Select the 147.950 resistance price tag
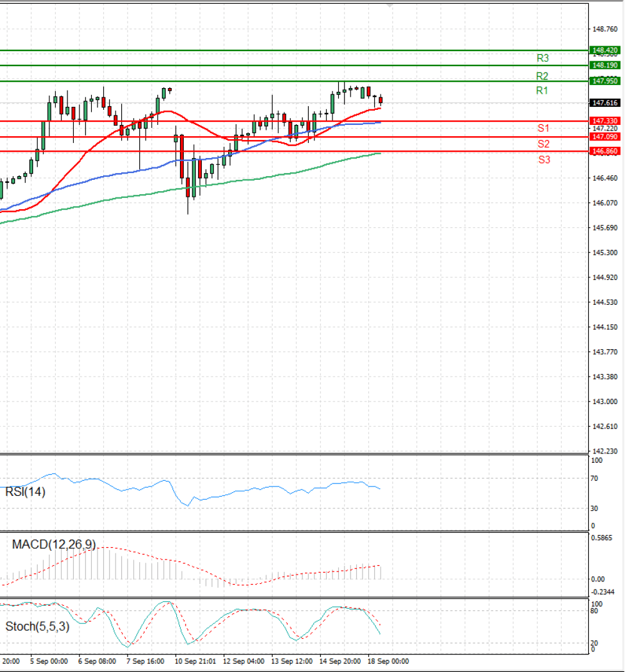625x672 pixels. coord(604,81)
